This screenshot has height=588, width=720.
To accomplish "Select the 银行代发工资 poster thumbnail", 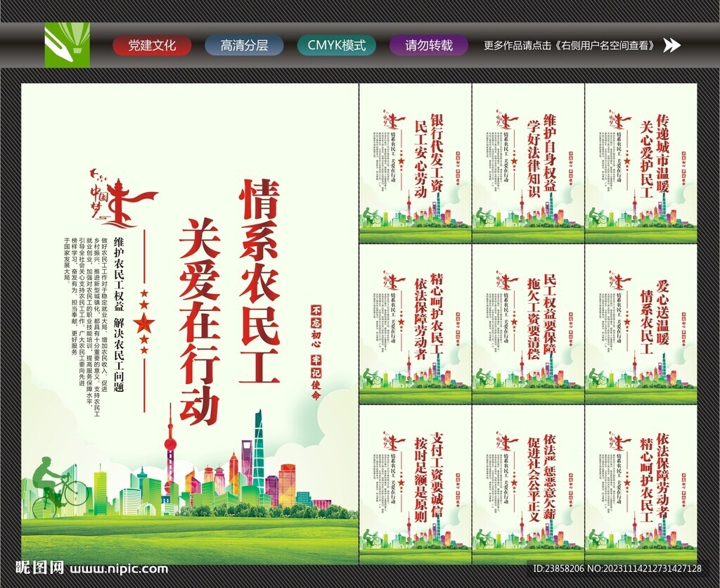I will click(415, 163).
